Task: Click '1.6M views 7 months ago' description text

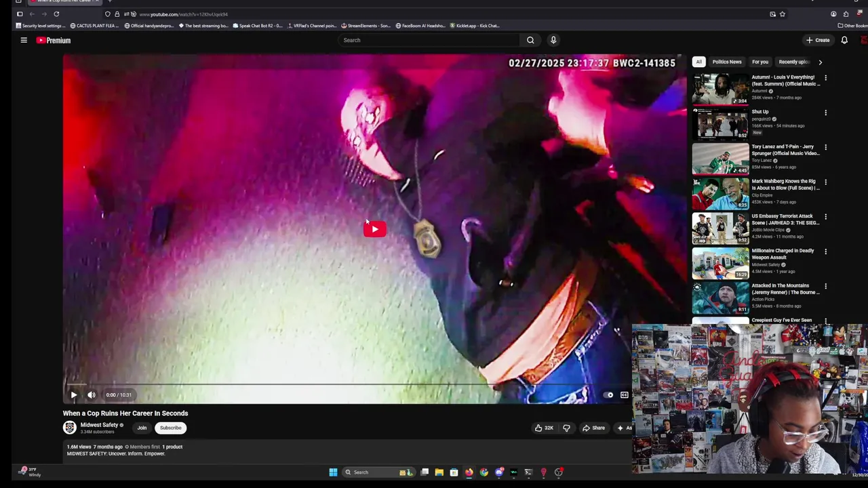Action: (94, 447)
